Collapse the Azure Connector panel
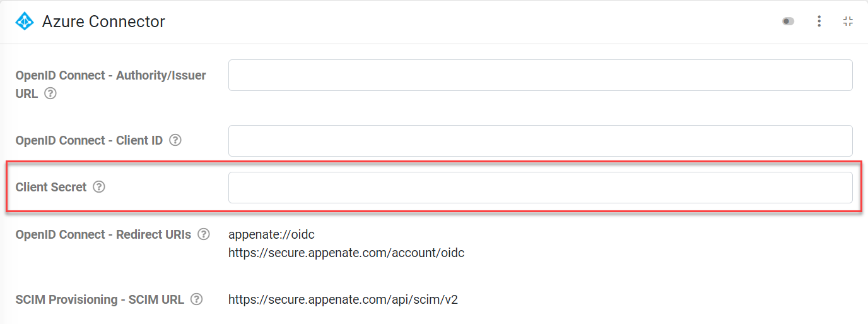Screen dimensions: 868x324 (848, 21)
